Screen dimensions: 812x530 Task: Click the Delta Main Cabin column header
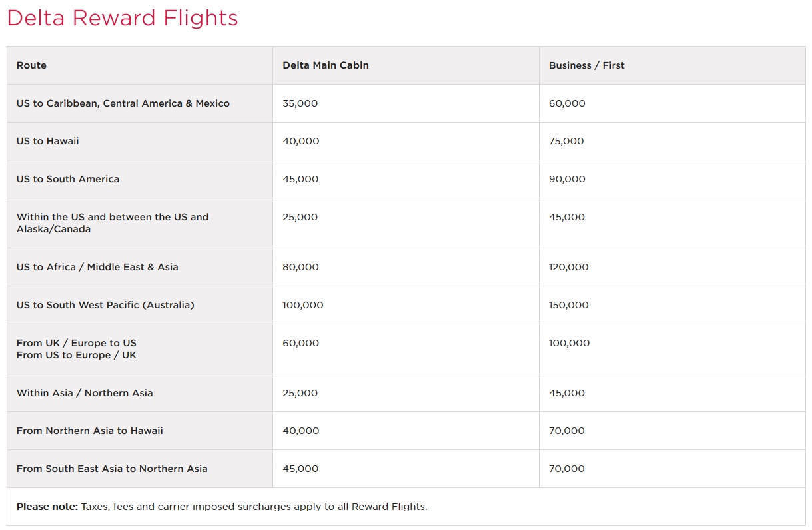point(325,65)
